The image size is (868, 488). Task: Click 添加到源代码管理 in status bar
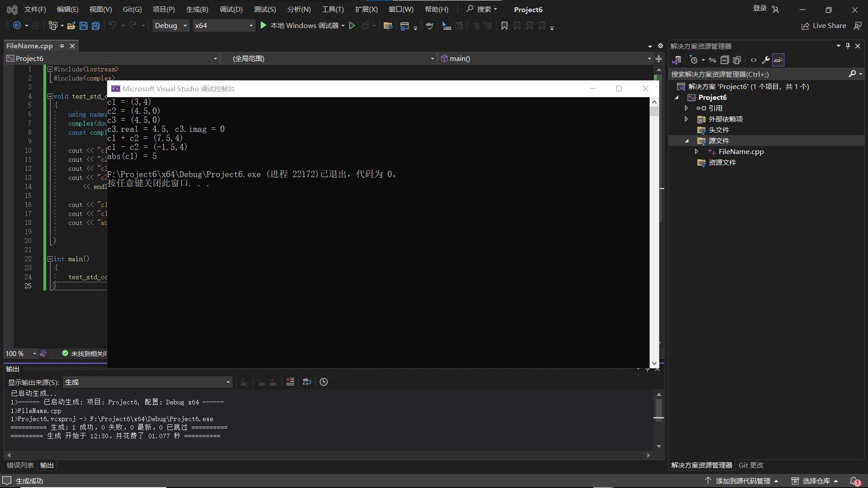click(x=743, y=481)
